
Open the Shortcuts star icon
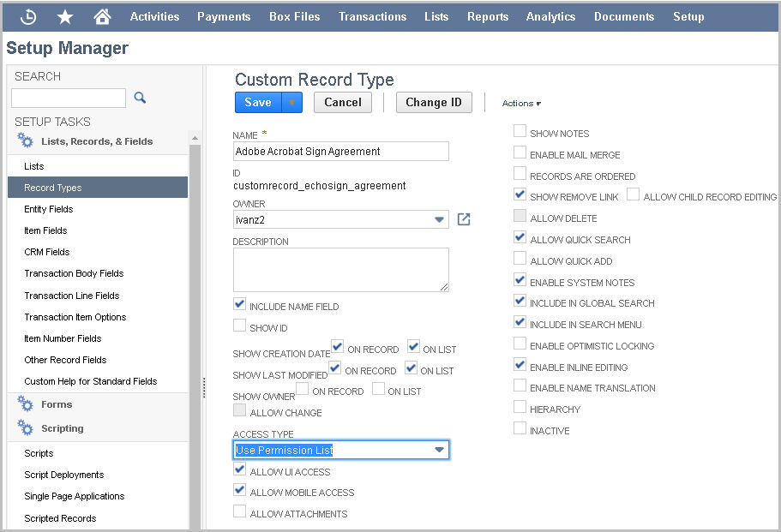[x=65, y=17]
